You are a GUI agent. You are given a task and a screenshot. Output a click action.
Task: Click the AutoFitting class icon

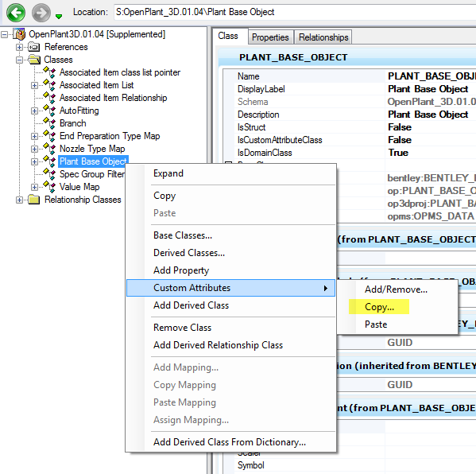(49, 111)
